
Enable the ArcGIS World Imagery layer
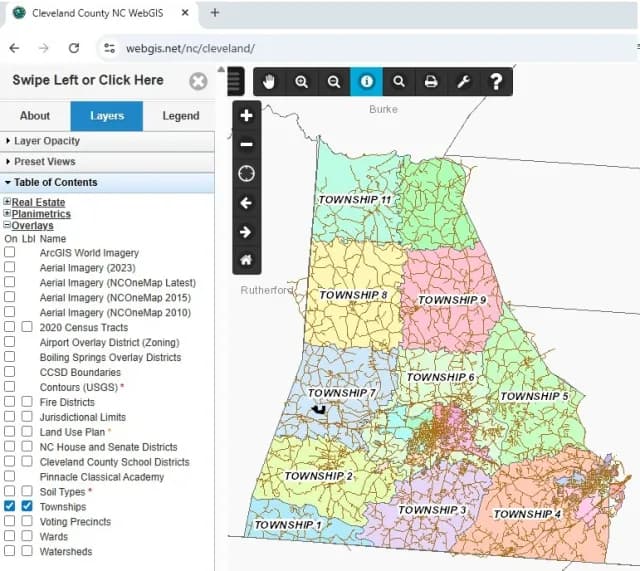tap(9, 252)
